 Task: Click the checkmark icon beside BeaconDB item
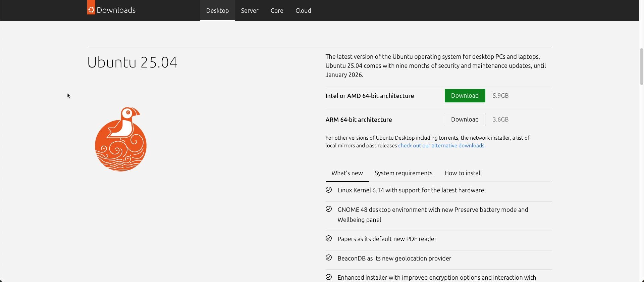click(329, 258)
